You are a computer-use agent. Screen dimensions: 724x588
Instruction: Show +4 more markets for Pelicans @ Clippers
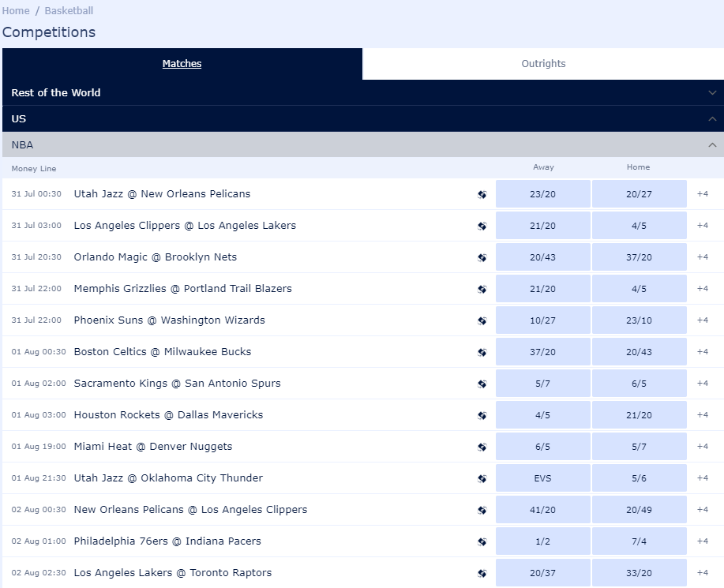pyautogui.click(x=703, y=510)
